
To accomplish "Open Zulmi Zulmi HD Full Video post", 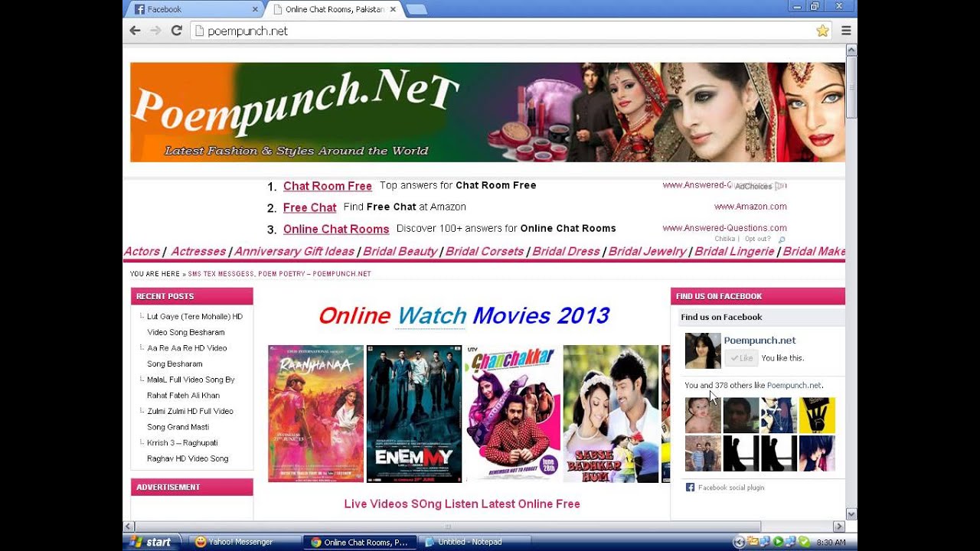I will click(x=190, y=419).
